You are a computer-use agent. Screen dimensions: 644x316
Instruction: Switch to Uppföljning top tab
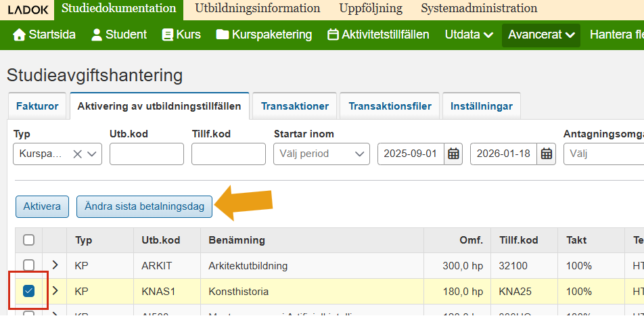[x=371, y=9]
